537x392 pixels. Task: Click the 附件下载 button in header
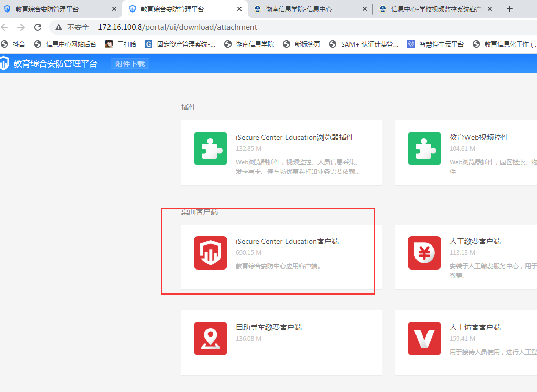[130, 64]
